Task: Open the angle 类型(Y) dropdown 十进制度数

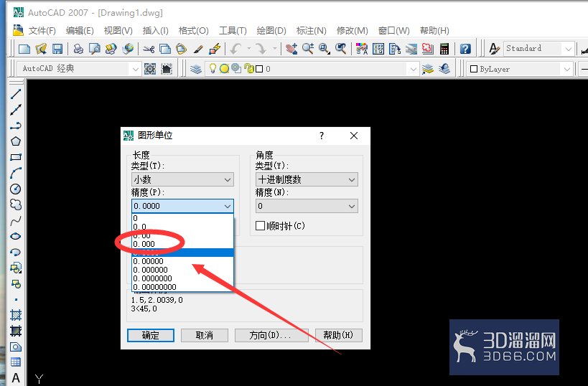Action: 307,179
